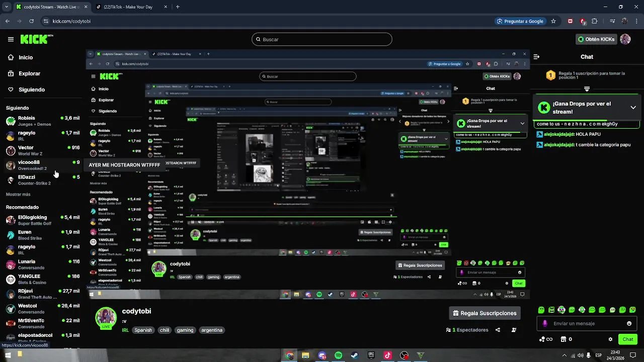Click the purple microphone chat identity icon
644x362 pixels.
point(545,323)
